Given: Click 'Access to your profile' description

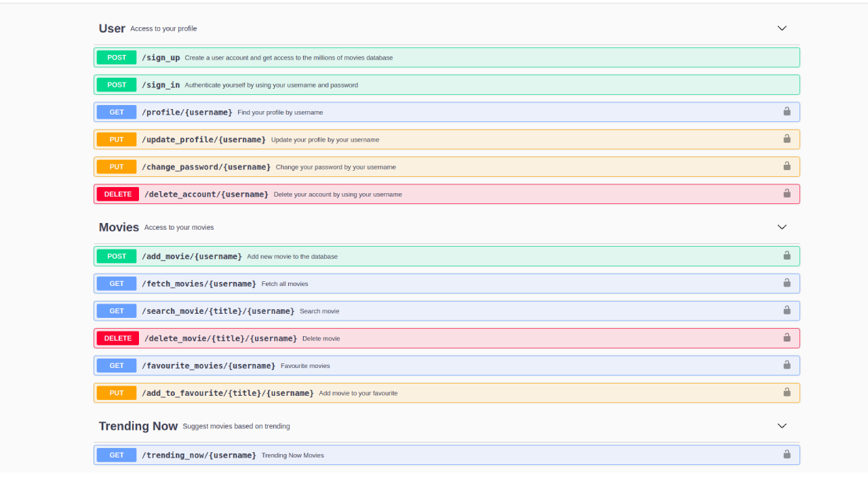Looking at the screenshot, I should pos(163,28).
